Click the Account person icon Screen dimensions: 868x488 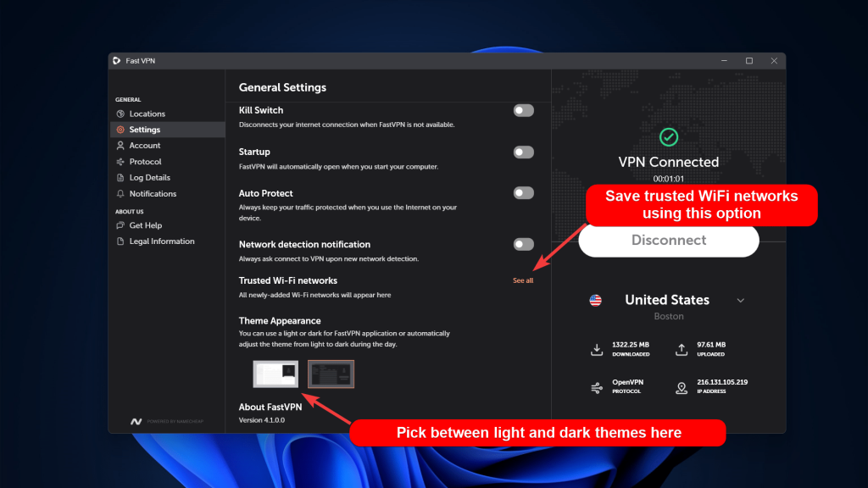(120, 146)
